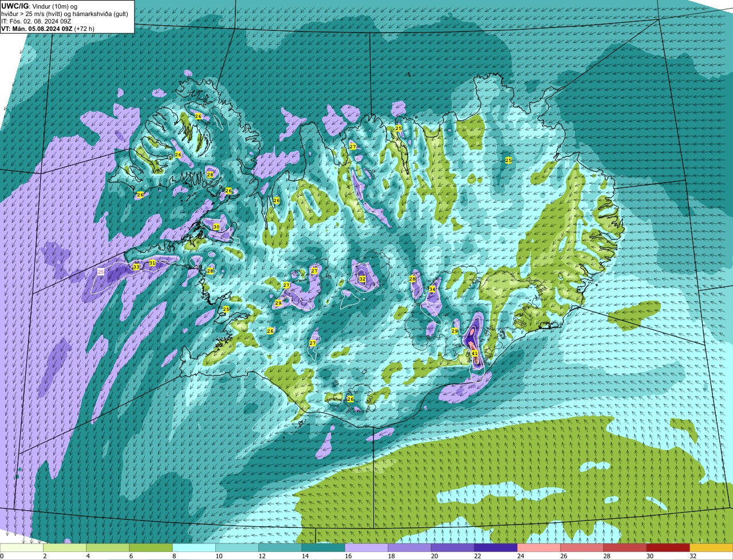Click the 28–30 m/s red legend swatch
This screenshot has height=560, width=733.
[x=625, y=548]
